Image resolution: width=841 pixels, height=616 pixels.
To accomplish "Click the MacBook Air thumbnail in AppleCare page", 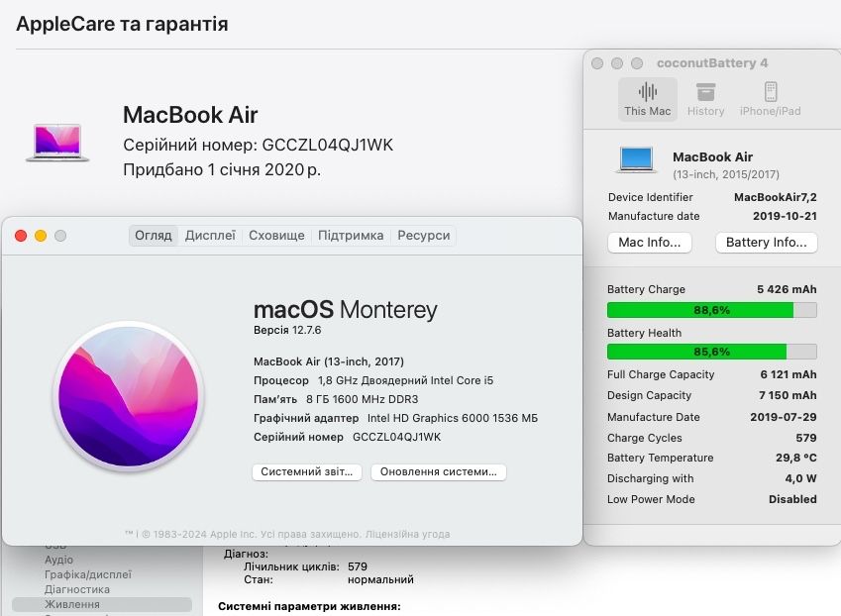I will click(x=57, y=142).
